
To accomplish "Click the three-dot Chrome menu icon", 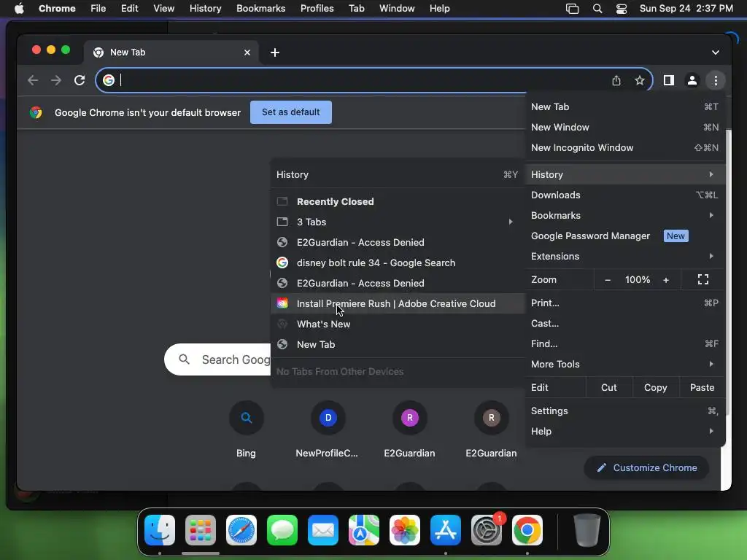I will point(716,80).
